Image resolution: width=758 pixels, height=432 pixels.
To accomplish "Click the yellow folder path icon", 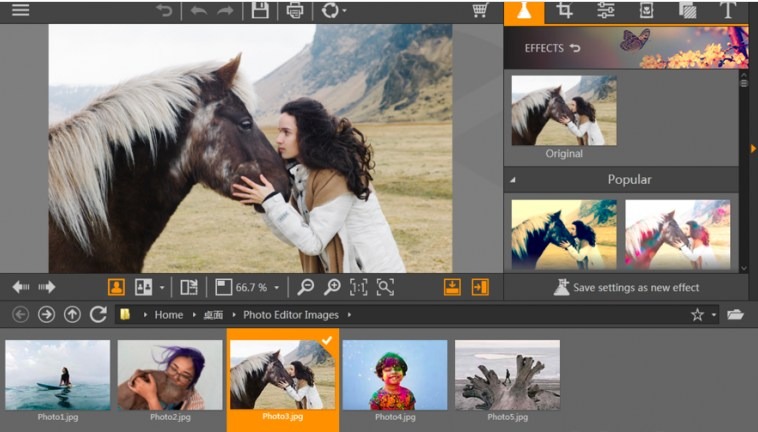I will pyautogui.click(x=125, y=315).
